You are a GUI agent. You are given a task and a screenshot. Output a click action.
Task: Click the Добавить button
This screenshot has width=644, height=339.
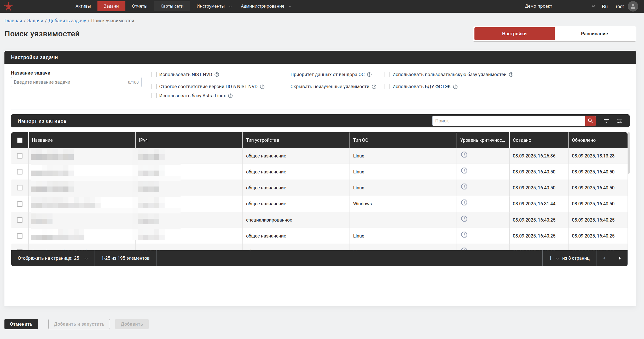pos(132,324)
